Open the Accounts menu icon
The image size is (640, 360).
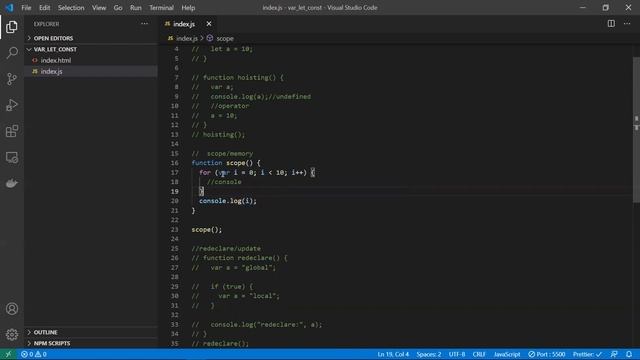tap(12, 309)
